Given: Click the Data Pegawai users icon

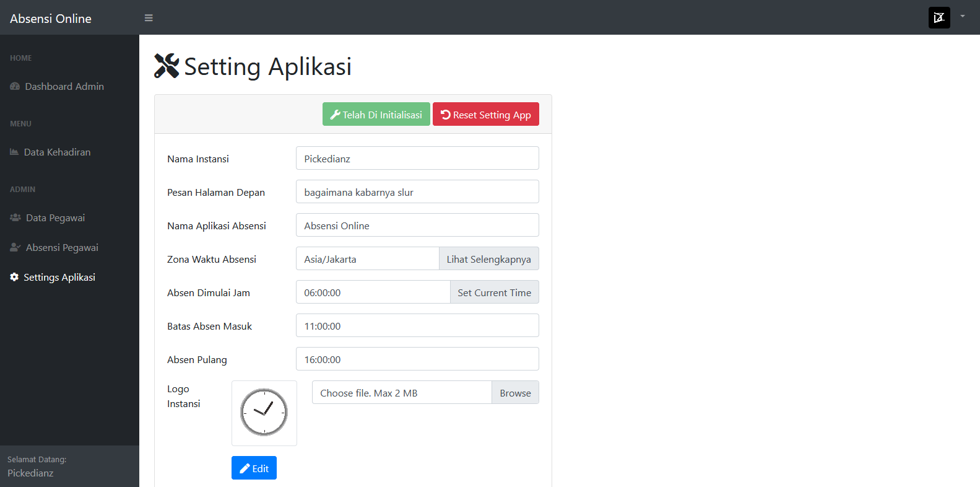Looking at the screenshot, I should [15, 217].
